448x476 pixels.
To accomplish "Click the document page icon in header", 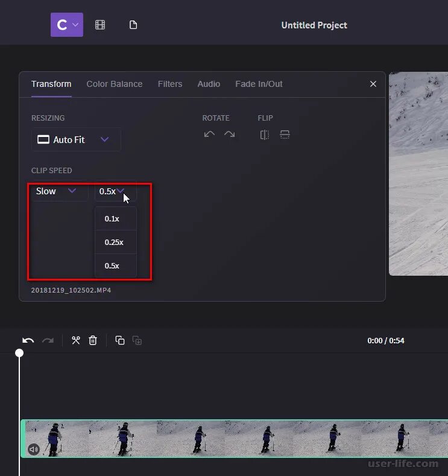I will coord(133,25).
